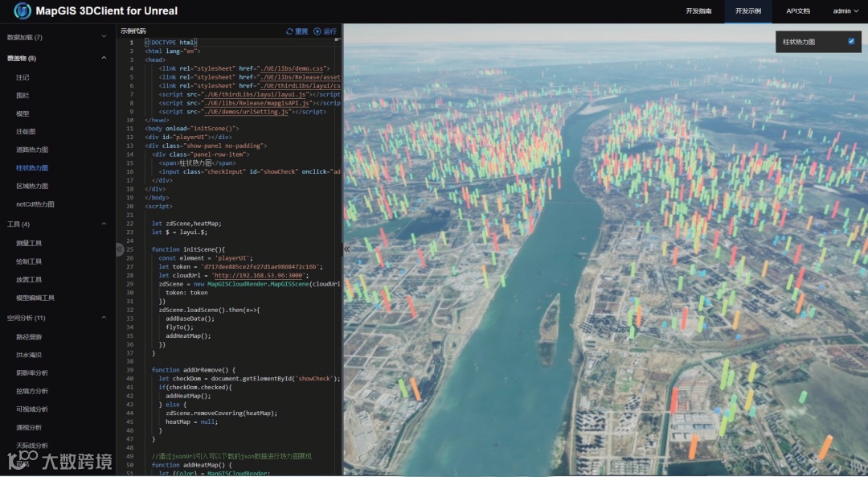Viewport: 868px width, 477px height.
Task: Select the 放置工具 item
Action: click(29, 280)
